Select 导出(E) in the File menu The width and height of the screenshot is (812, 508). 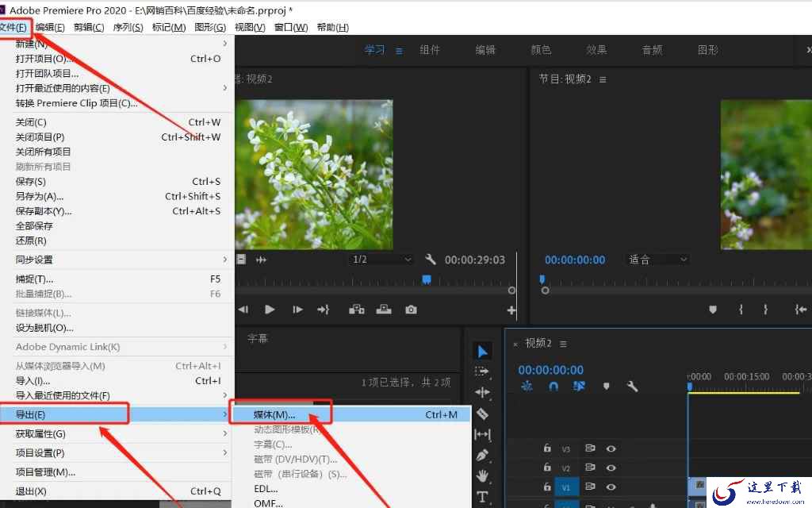tap(117, 414)
